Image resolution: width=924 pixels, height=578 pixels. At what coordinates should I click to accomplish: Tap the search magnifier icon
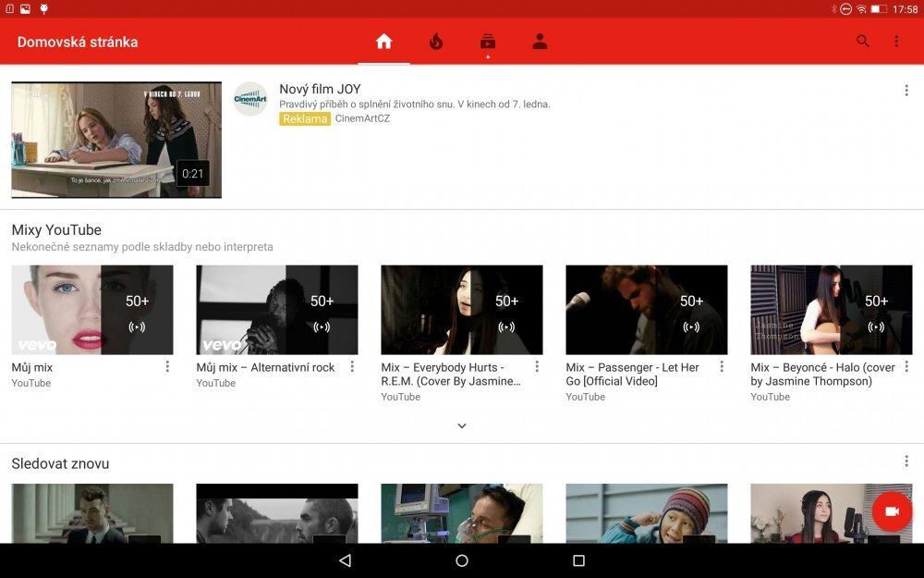[x=863, y=42]
